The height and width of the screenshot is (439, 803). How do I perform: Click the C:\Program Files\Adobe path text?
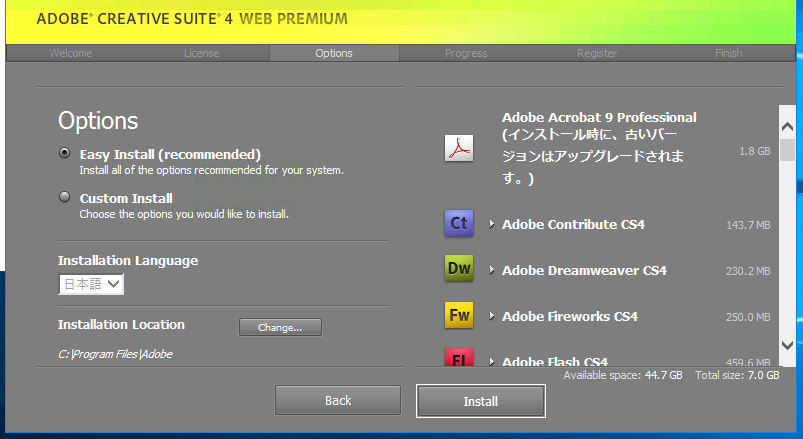tap(115, 354)
